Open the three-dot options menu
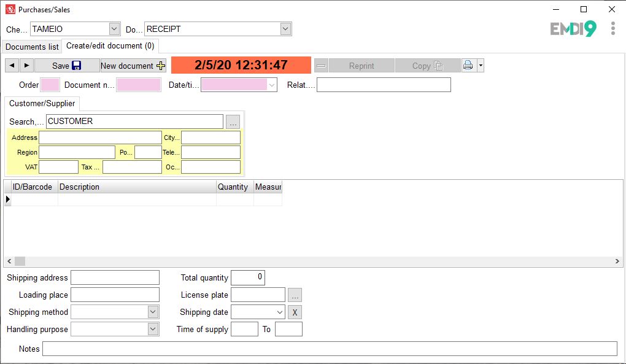626x364 pixels. 612,29
